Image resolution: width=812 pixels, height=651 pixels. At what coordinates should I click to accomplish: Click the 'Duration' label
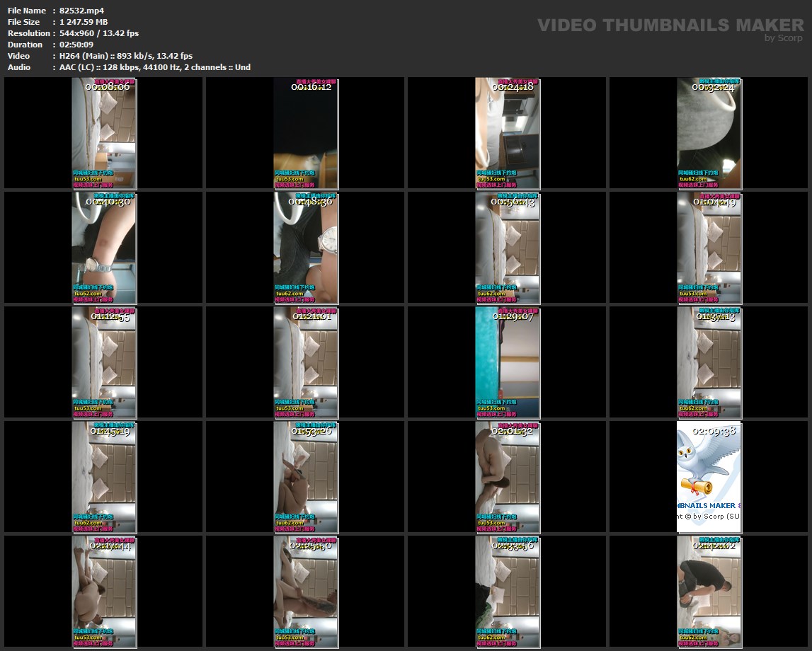pos(25,45)
